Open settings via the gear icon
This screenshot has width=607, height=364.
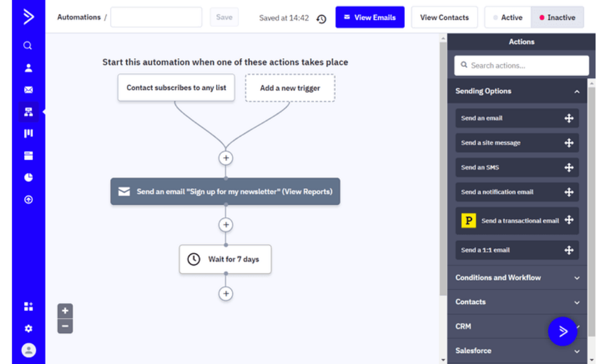click(28, 328)
